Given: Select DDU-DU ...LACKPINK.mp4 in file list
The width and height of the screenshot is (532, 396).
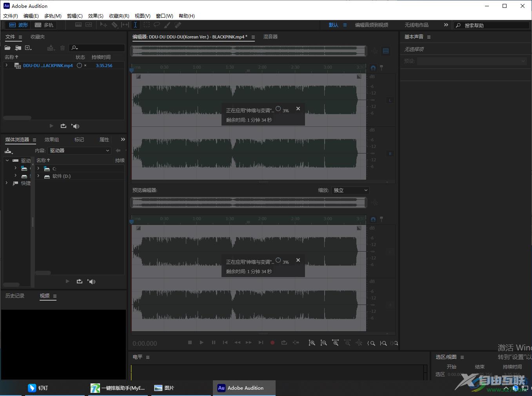Looking at the screenshot, I should click(x=48, y=66).
